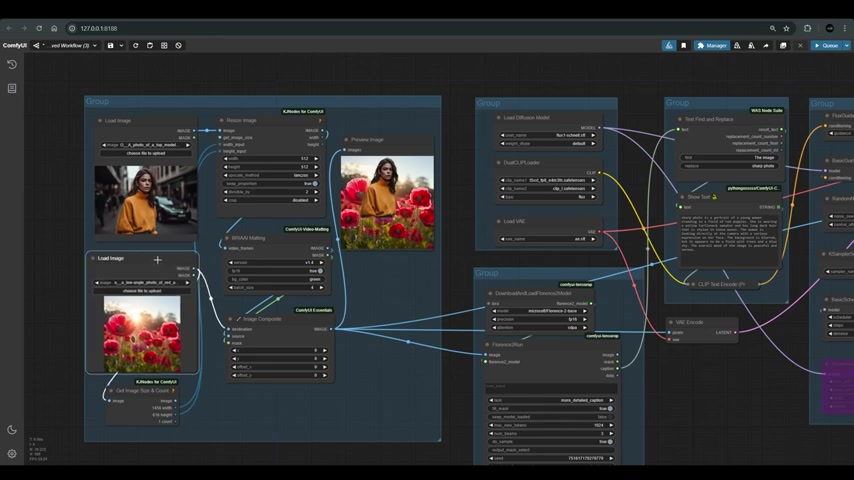Click the share arrow icon in toolbar
The image size is (854, 480).
pyautogui.click(x=766, y=46)
